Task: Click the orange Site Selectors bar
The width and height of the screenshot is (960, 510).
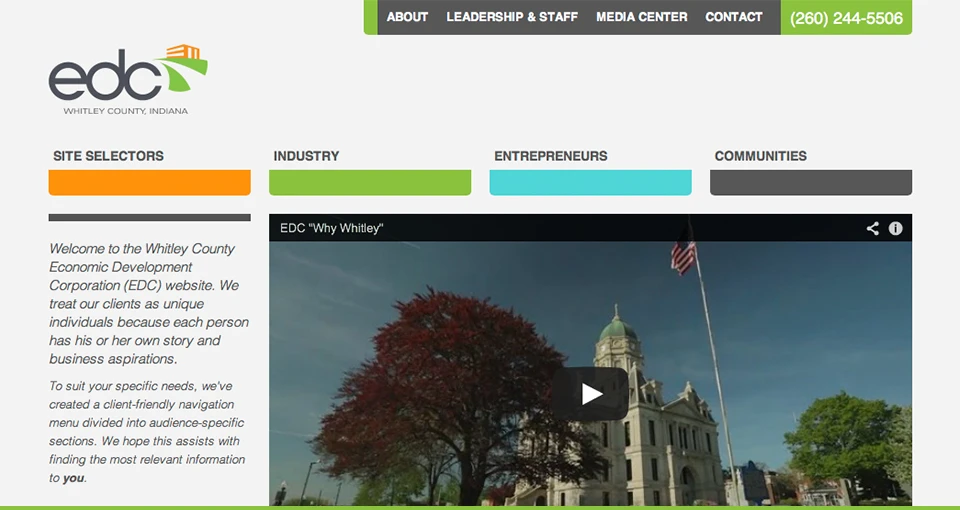Action: coord(149,183)
